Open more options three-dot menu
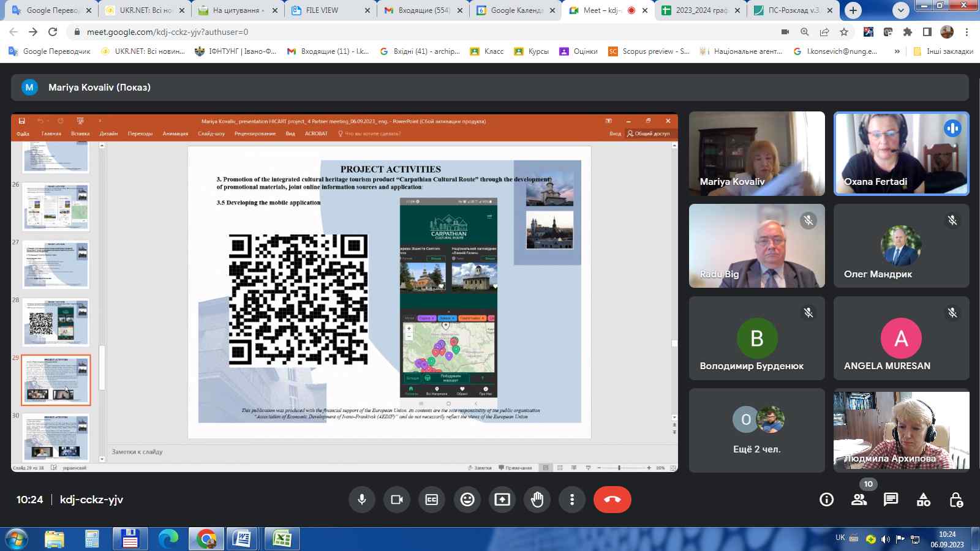Image resolution: width=980 pixels, height=551 pixels. click(x=572, y=500)
